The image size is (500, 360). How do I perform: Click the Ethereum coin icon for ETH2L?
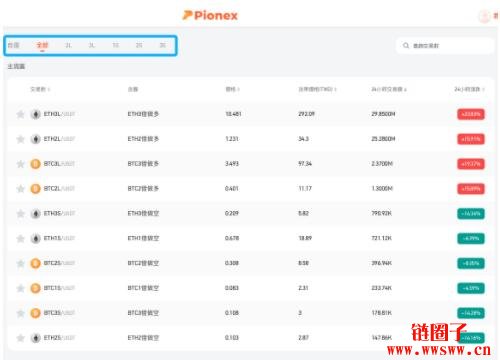tap(35, 139)
